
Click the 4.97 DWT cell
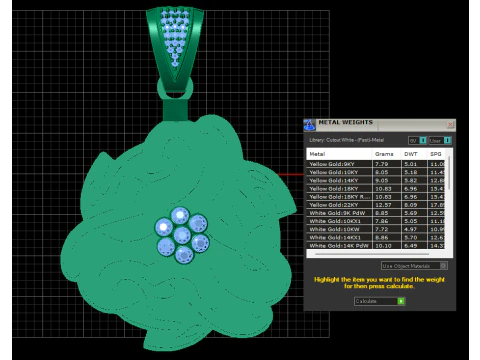coord(414,229)
